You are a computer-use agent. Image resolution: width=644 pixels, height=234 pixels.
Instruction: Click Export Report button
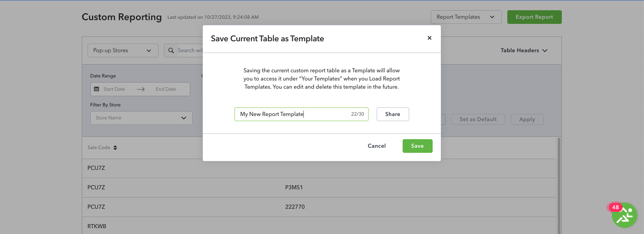click(x=534, y=17)
